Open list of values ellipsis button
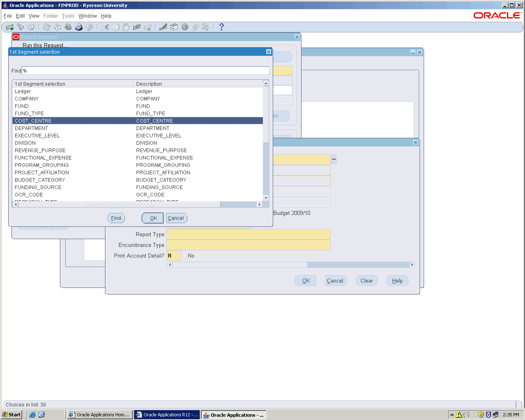The height and width of the screenshot is (420, 525). pyautogui.click(x=334, y=159)
